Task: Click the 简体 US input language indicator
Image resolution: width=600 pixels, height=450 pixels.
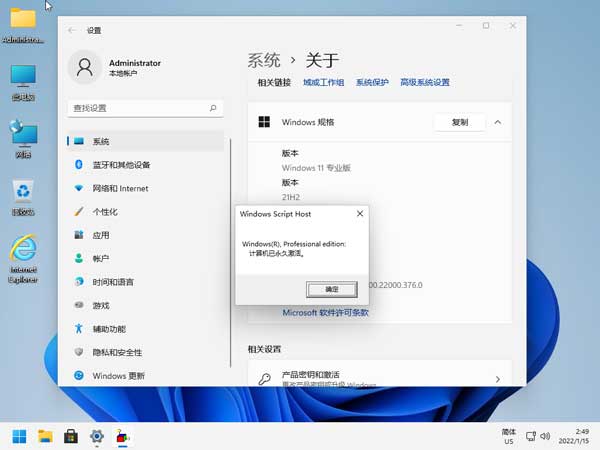Action: pyautogui.click(x=509, y=437)
